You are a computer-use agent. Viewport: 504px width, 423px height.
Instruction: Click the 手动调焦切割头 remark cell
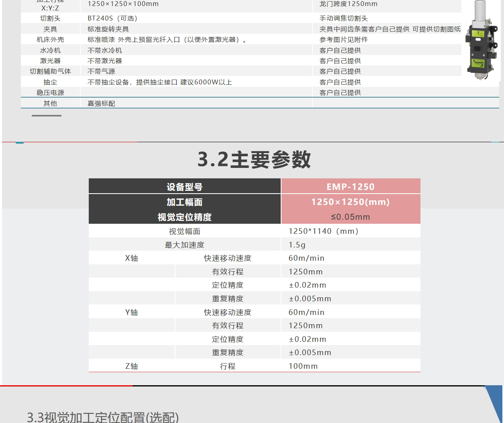(x=343, y=18)
